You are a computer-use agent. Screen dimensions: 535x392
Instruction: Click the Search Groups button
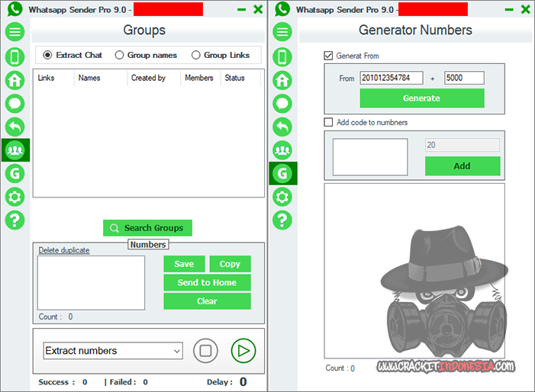tap(148, 228)
